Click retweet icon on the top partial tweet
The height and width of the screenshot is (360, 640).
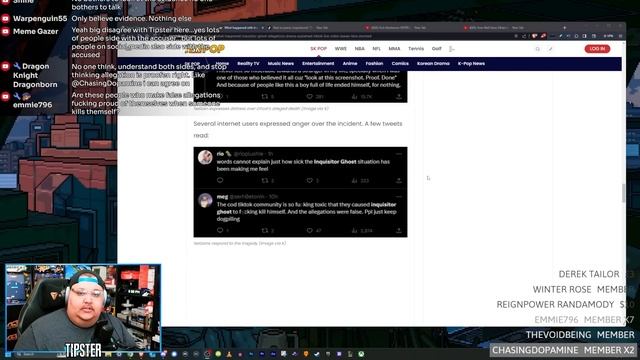(264, 96)
